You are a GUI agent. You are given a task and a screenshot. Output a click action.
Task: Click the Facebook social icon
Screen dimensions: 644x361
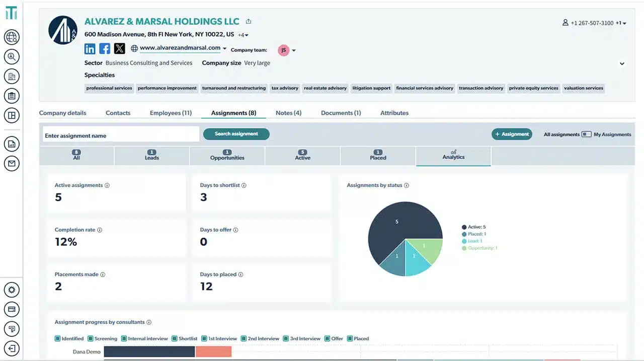click(105, 49)
